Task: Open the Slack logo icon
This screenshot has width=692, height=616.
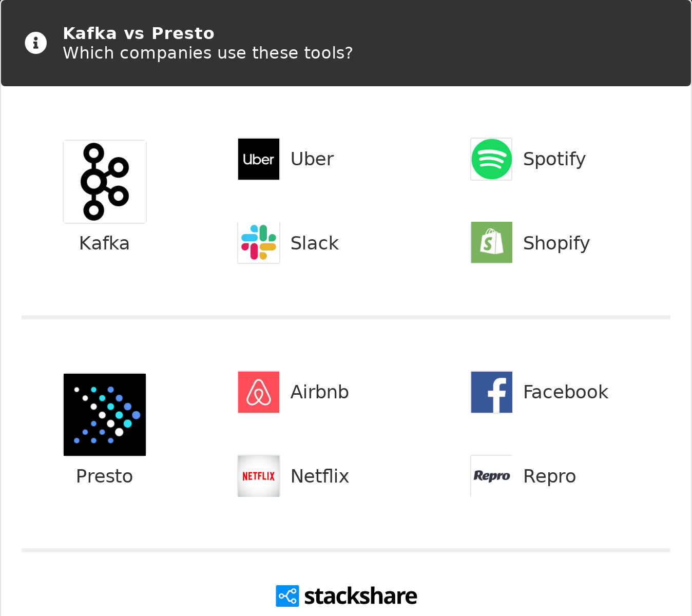Action: tap(259, 243)
